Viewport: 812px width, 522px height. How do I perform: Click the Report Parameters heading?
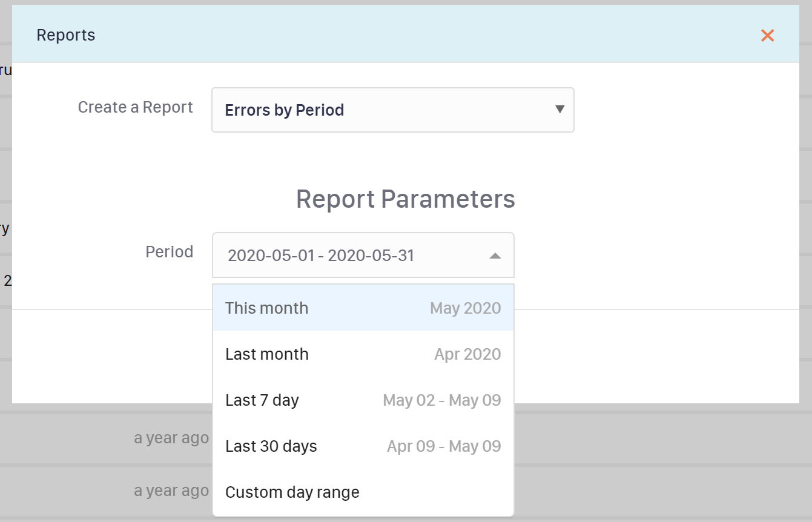point(405,199)
